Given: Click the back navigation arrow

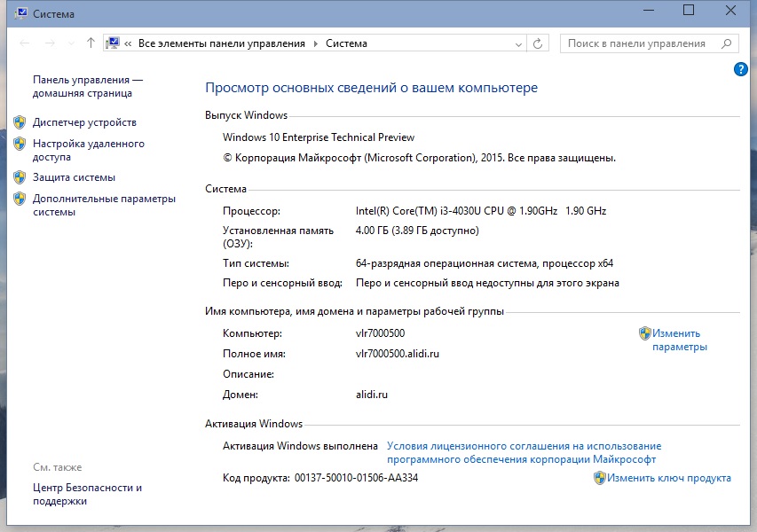Looking at the screenshot, I should click(25, 43).
